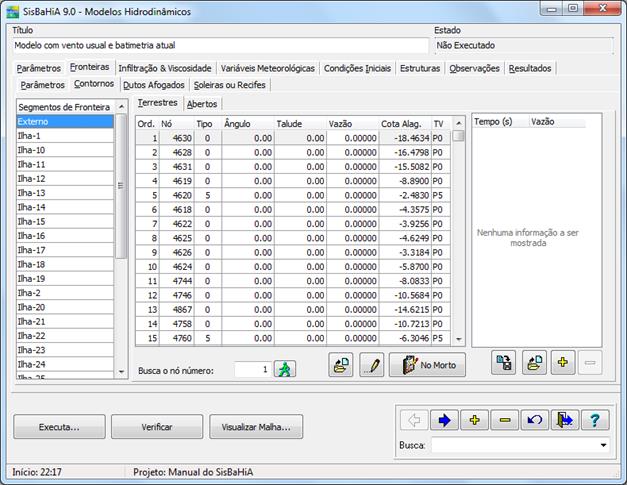The image size is (627, 485).
Task: Select the Terrestres tab
Action: point(158,103)
